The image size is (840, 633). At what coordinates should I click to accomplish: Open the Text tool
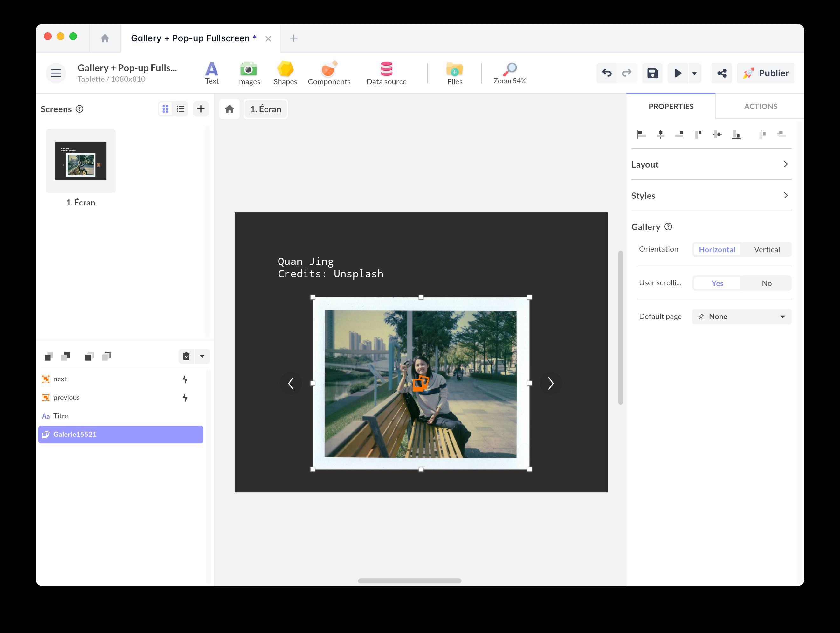click(x=211, y=73)
